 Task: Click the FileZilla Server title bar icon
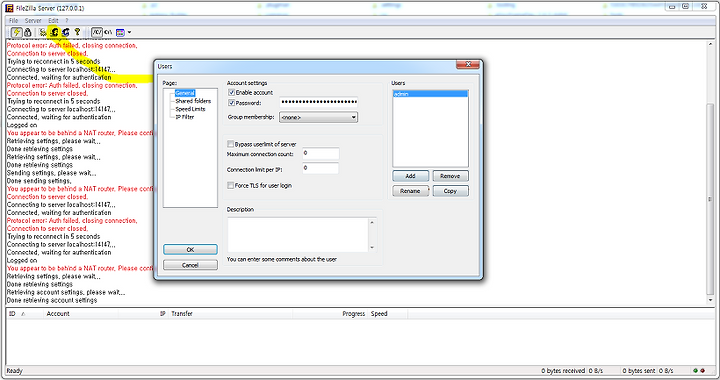[9, 8]
